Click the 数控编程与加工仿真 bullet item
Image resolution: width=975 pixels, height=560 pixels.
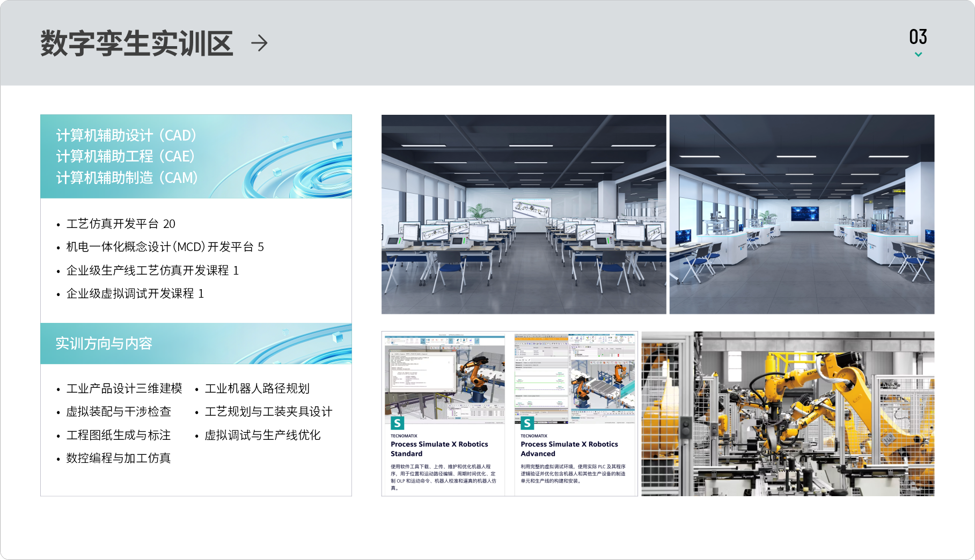click(x=119, y=458)
